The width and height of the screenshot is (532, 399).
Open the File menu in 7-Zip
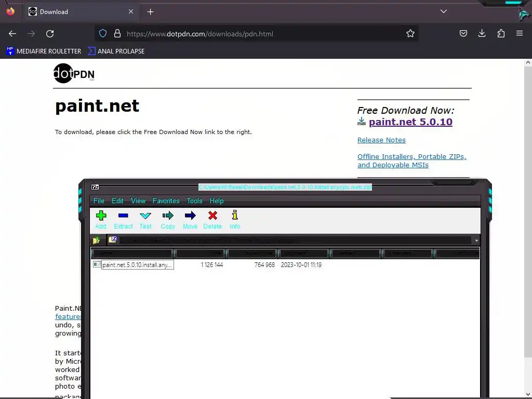99,201
